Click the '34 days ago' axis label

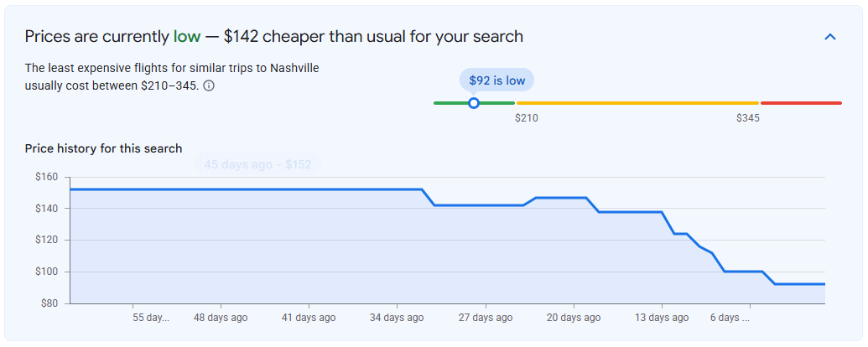[397, 318]
